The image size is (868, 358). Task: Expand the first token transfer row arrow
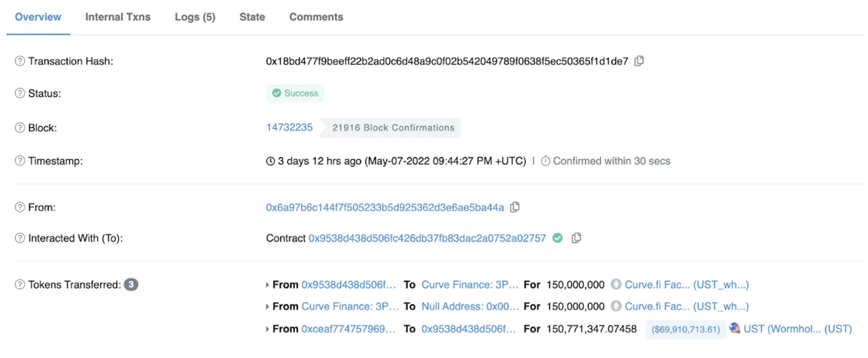point(267,285)
